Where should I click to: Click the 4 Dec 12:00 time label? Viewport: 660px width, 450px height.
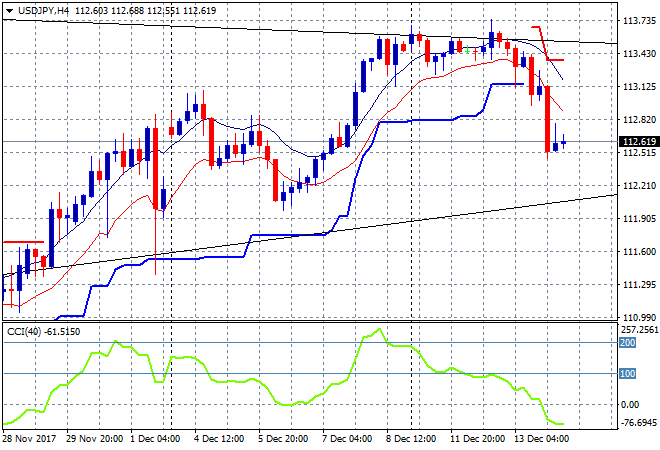[x=219, y=439]
